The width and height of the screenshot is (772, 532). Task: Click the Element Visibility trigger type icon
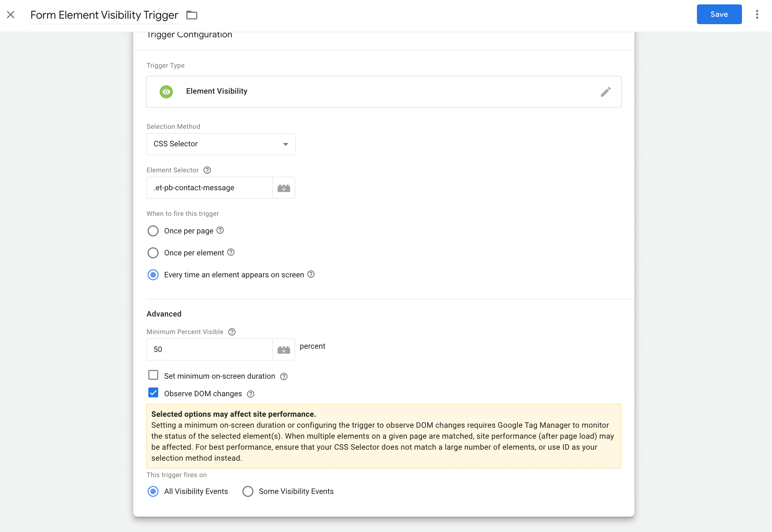click(x=167, y=91)
